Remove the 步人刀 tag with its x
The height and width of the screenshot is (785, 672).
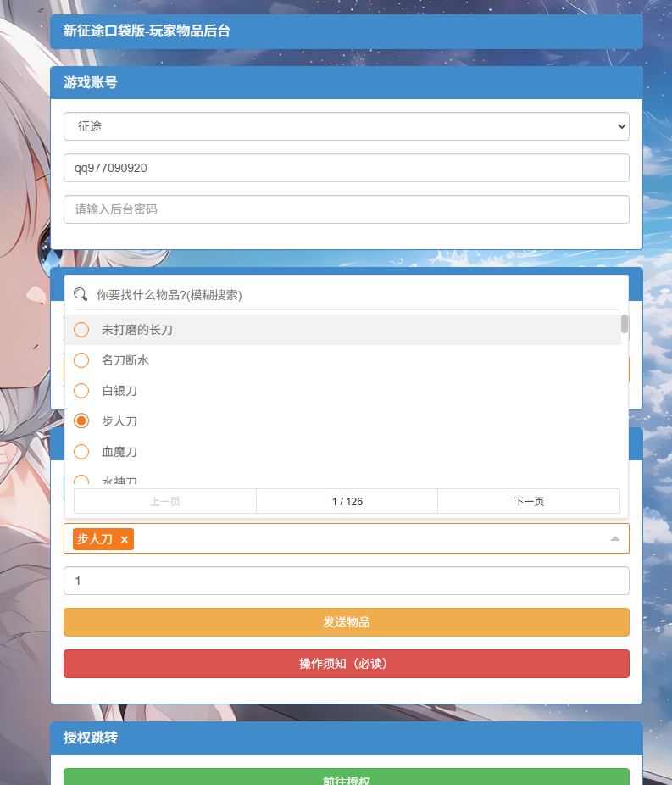[x=125, y=539]
